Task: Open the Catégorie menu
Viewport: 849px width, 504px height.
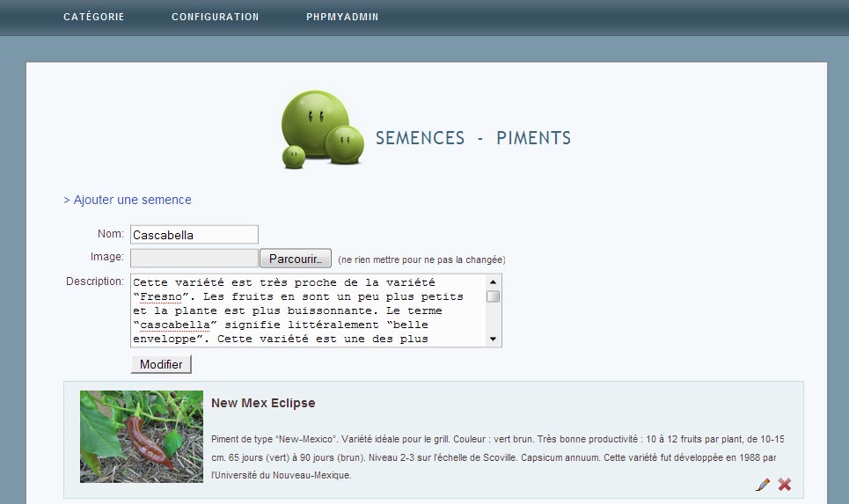Action: (x=94, y=17)
